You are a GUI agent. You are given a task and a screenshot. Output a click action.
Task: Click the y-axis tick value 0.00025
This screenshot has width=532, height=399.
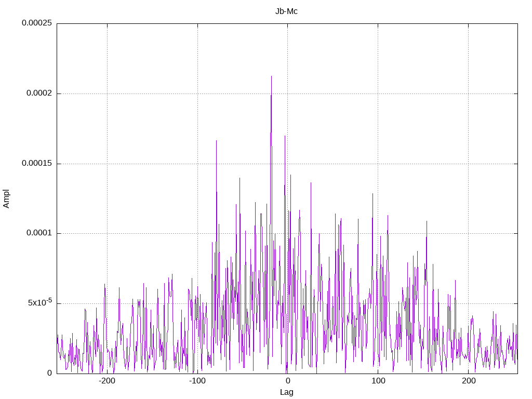[x=37, y=23]
